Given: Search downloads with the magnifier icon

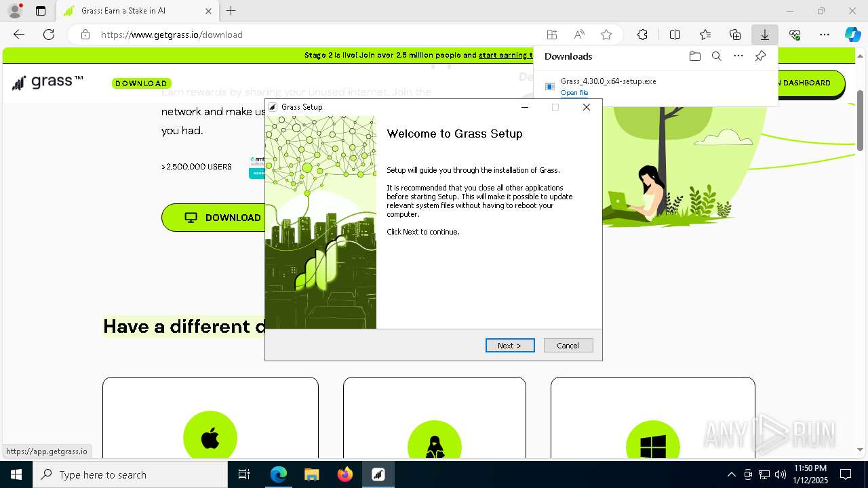Looking at the screenshot, I should coord(716,56).
